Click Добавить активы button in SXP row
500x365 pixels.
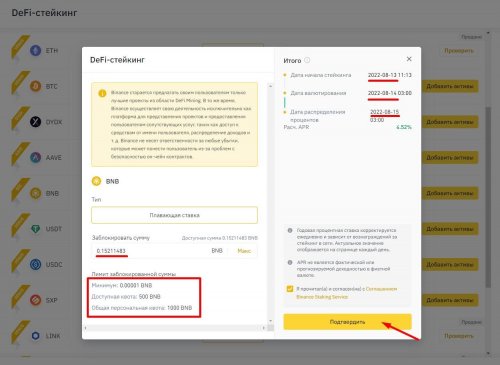tap(450, 300)
